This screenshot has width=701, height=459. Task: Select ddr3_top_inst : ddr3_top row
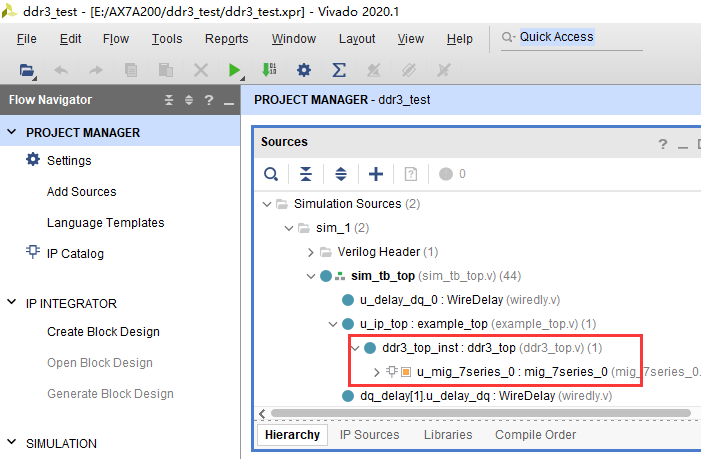(x=483, y=348)
